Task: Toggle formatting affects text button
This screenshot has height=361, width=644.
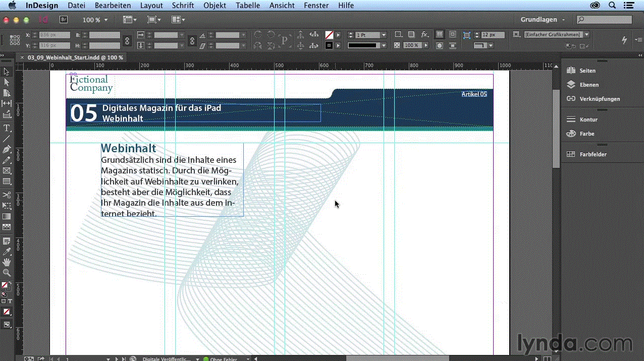Action: pos(10,301)
